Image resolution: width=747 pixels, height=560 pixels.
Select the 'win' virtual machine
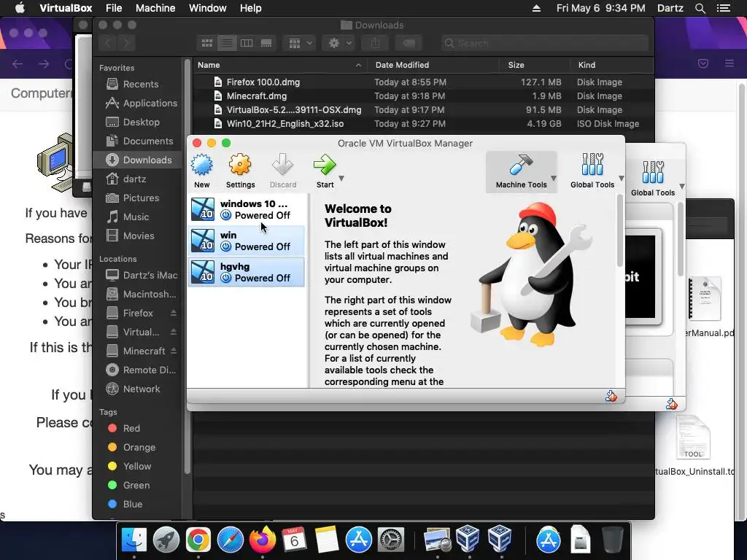click(247, 241)
